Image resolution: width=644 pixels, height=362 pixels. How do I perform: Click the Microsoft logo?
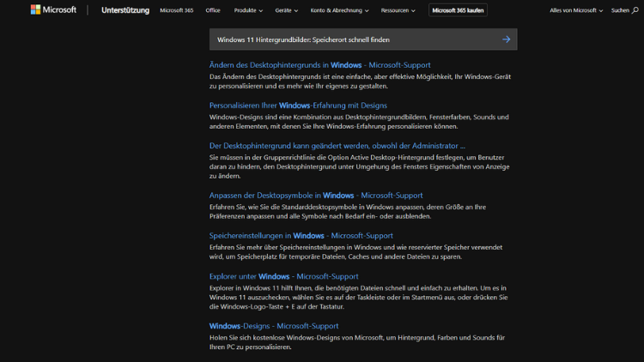[53, 9]
